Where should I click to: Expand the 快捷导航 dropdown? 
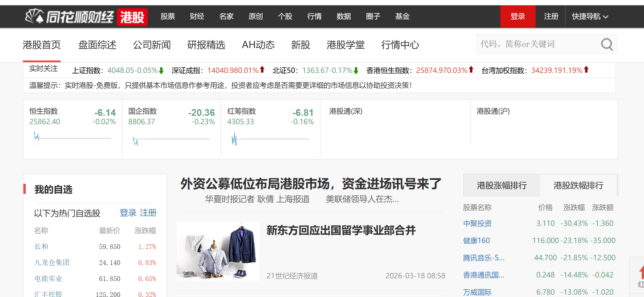tap(590, 17)
